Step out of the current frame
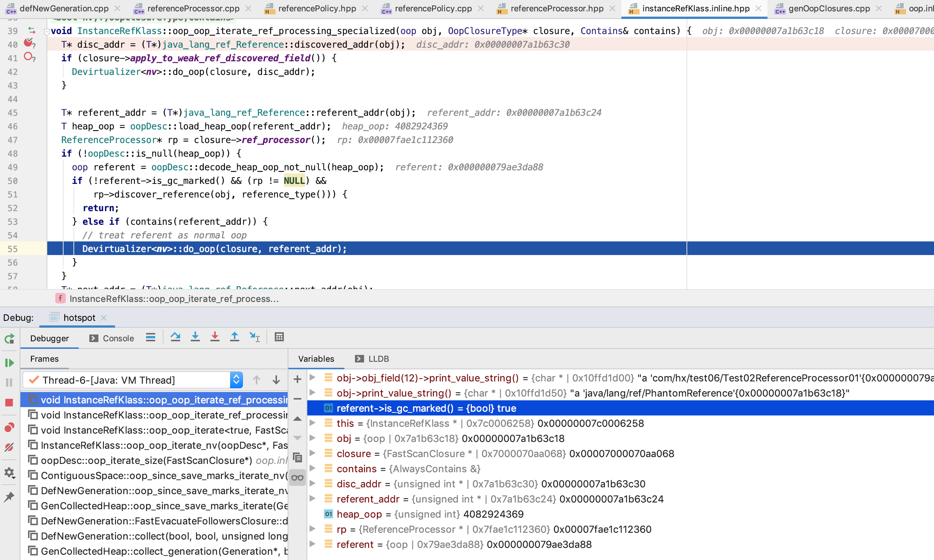The height and width of the screenshot is (560, 934). point(235,337)
